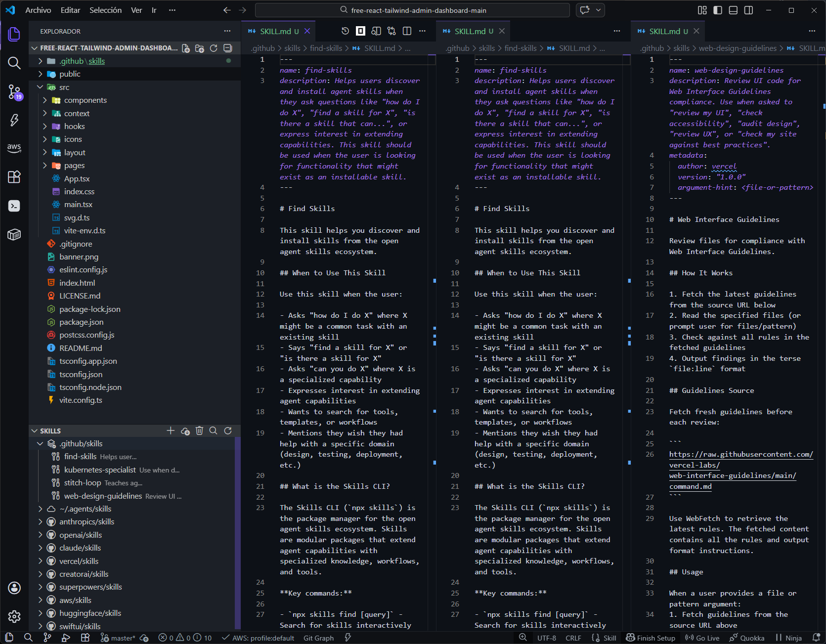This screenshot has width=826, height=644.
Task: Open more actions ellipsis in second editor group
Action: [x=617, y=31]
